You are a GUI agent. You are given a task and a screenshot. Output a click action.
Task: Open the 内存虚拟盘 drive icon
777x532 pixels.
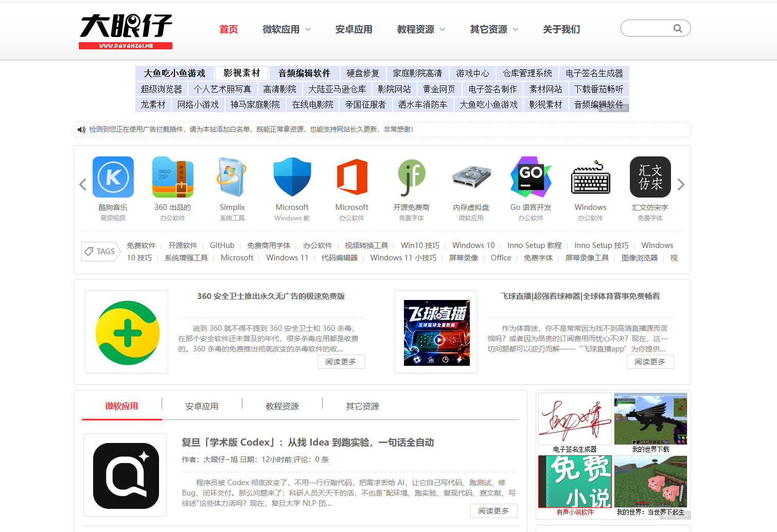[x=471, y=177]
